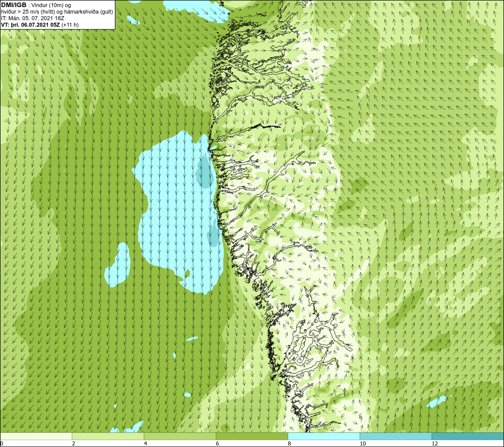This screenshot has height=447, width=504.
Task: Click the medium green 4–6 legend segment
Action: tap(180, 436)
